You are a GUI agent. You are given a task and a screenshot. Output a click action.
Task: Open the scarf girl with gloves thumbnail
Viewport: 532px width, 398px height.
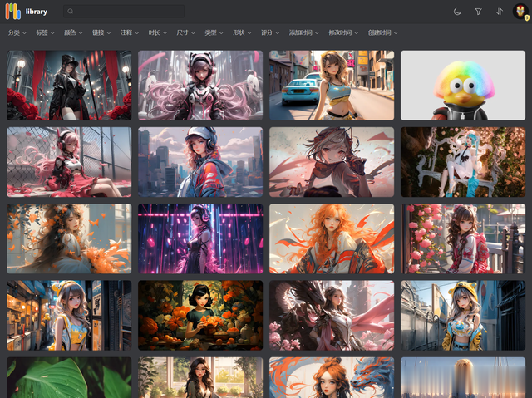(332, 162)
